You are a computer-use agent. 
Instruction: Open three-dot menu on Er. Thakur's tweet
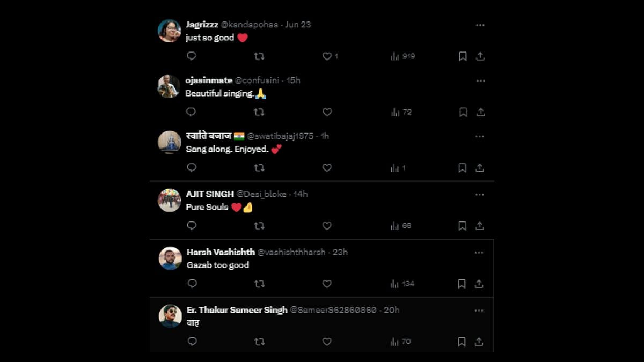click(x=479, y=310)
